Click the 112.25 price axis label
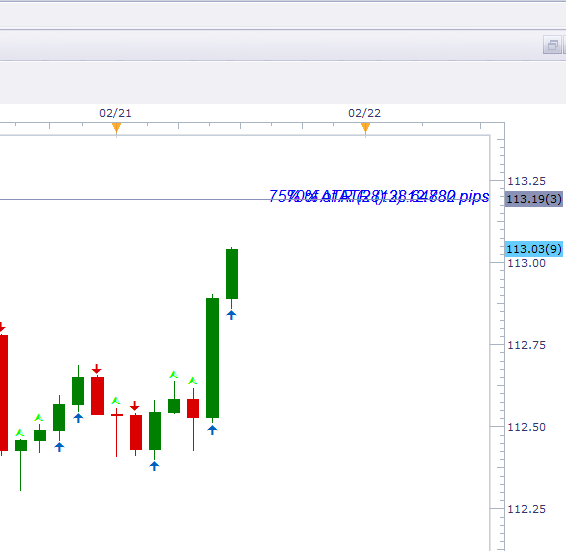Image resolution: width=566 pixels, height=551 pixels. [526, 509]
